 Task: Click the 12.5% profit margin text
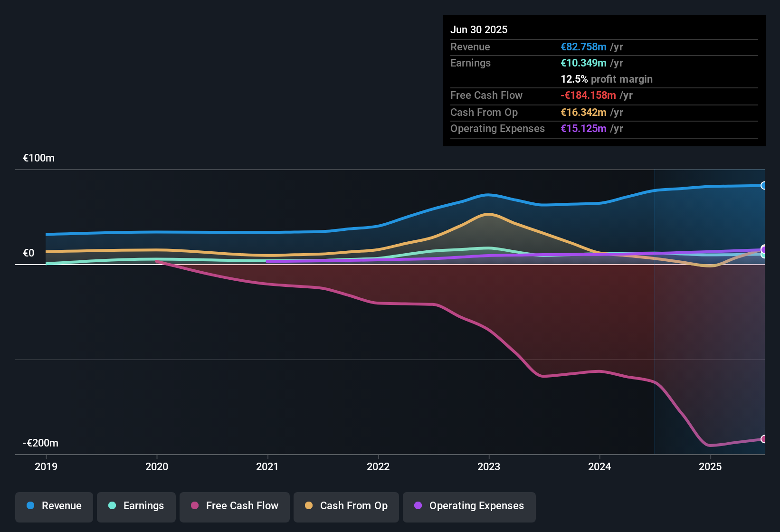[607, 79]
